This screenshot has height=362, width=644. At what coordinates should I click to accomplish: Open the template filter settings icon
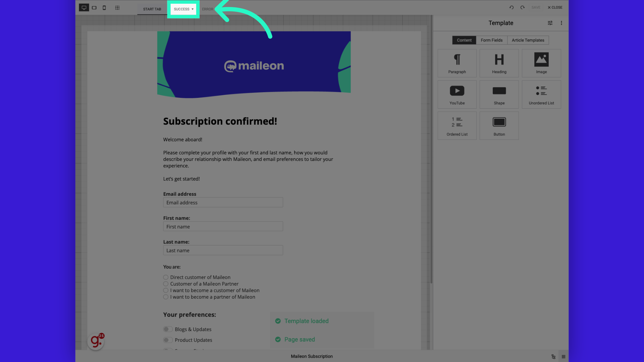(550, 22)
